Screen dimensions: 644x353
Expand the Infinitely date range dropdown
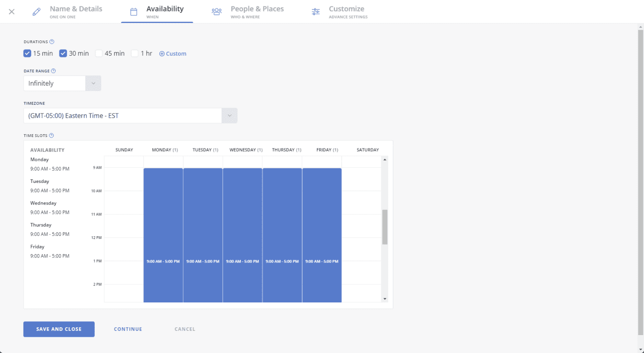(62, 83)
